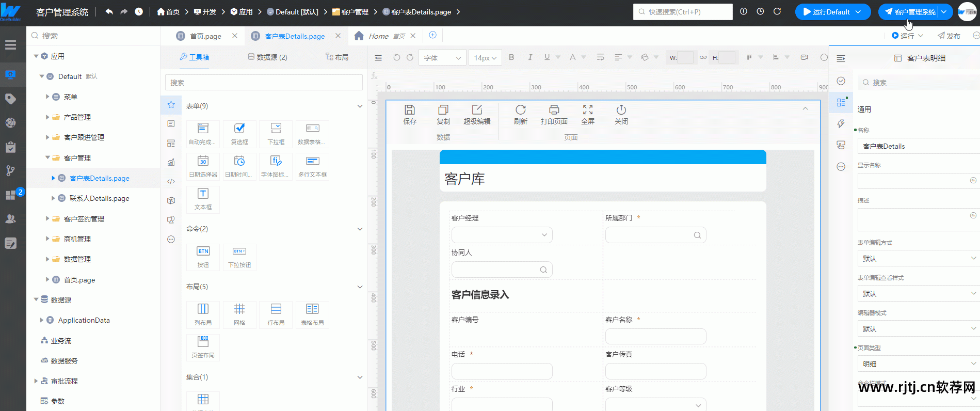Open the 字体 font dropdown
980x411 pixels.
tap(442, 58)
